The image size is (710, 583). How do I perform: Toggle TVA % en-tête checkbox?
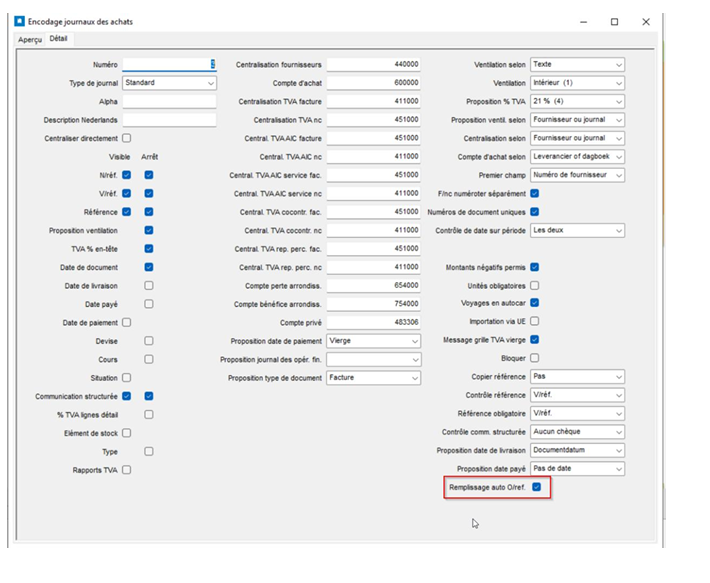149,248
